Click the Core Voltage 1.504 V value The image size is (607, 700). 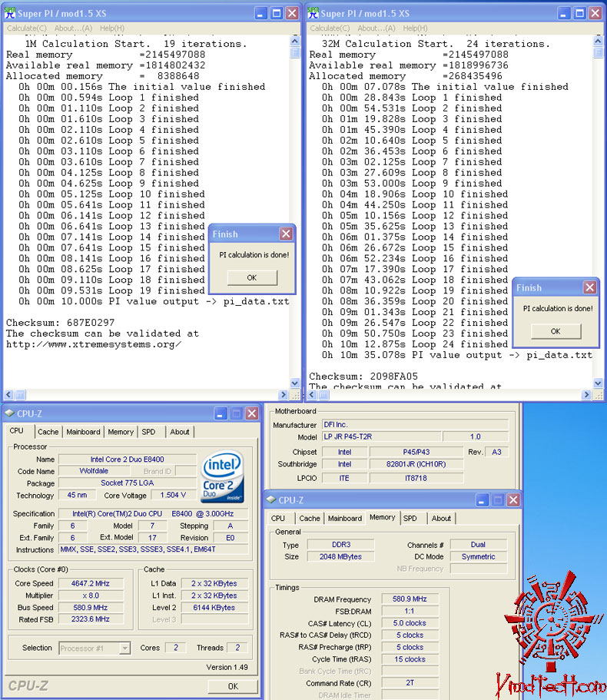pos(173,495)
